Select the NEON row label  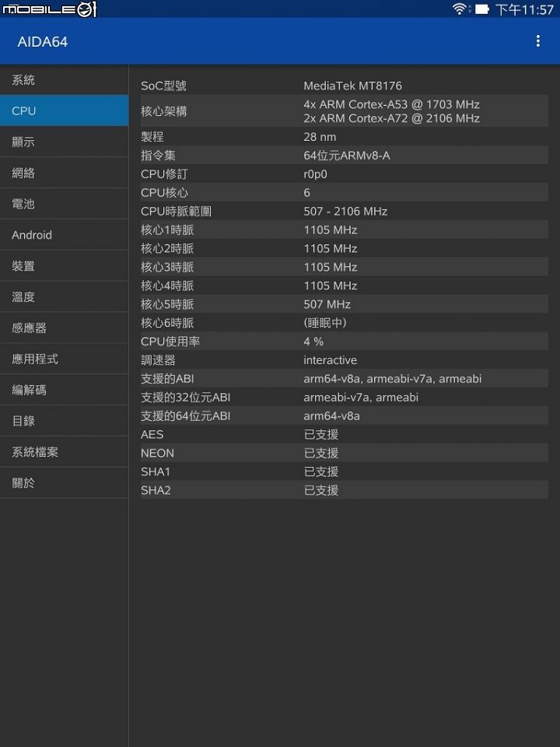coord(157,453)
